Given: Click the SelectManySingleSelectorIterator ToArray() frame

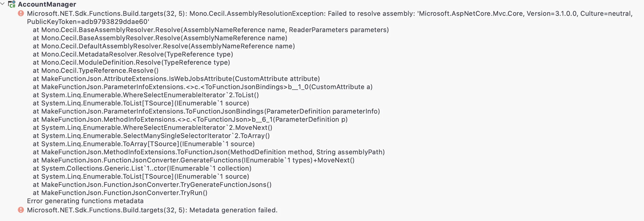Looking at the screenshot, I should coord(151,136).
